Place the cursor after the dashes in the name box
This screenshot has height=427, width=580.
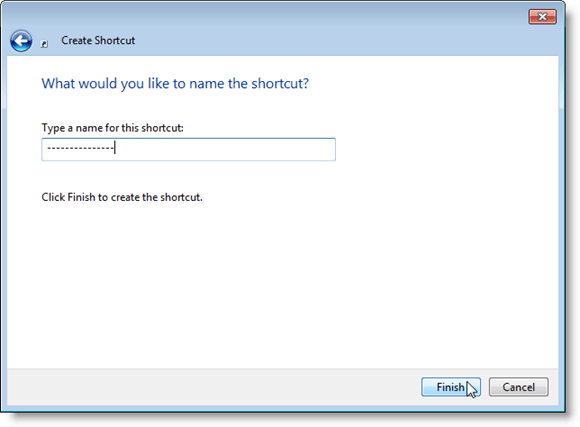tap(115, 148)
